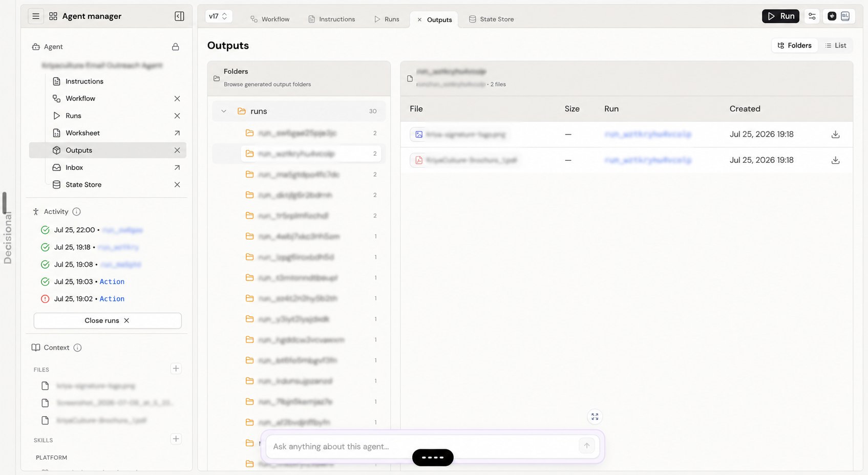The image size is (868, 475).
Task: Click the run link in the PNG row
Action: click(648, 134)
